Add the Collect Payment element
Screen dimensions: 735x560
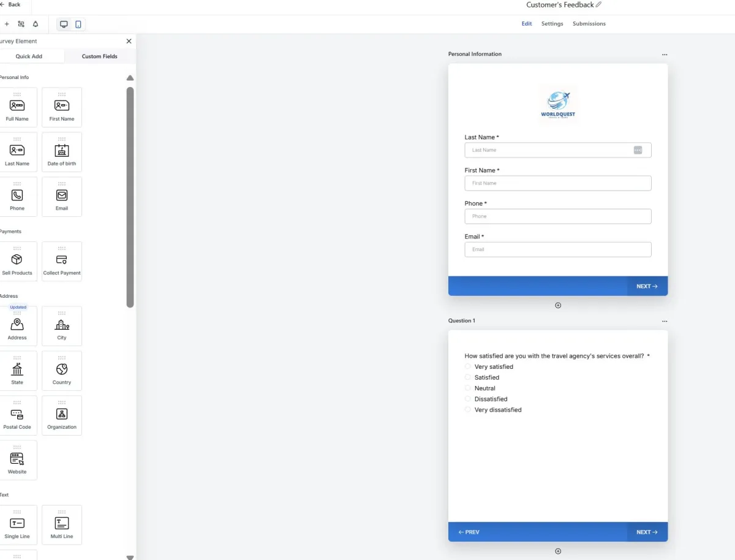point(62,262)
